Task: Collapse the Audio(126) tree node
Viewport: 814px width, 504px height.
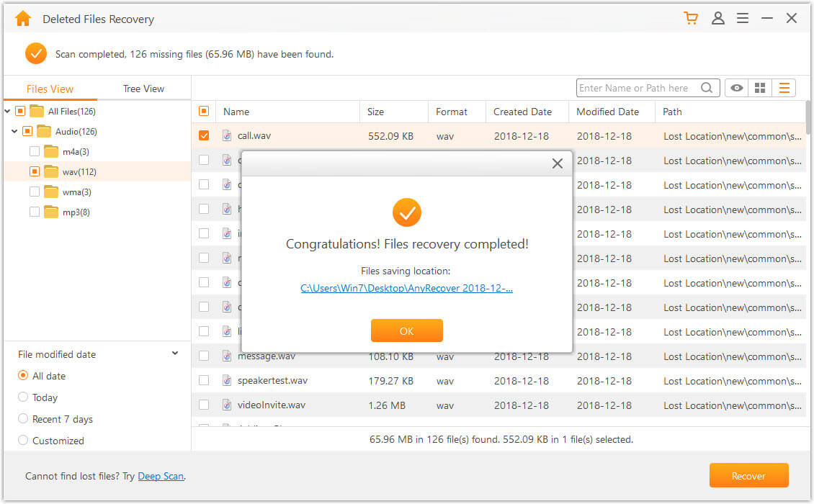Action: pos(14,131)
